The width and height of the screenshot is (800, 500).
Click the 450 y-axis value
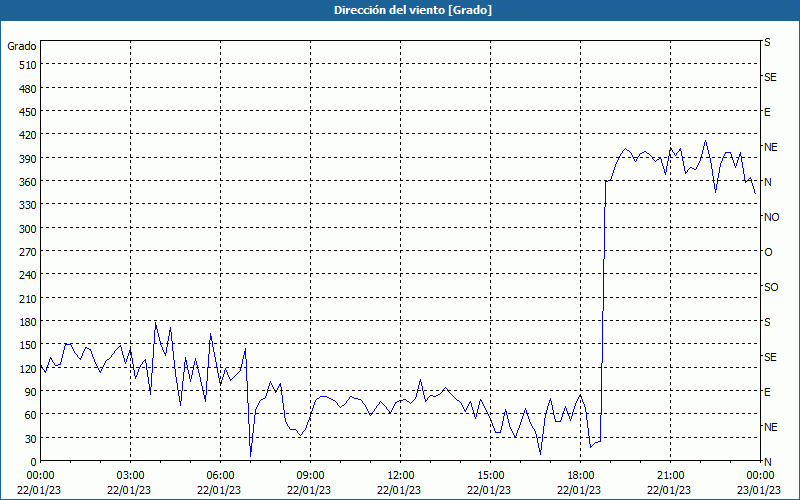click(28, 112)
